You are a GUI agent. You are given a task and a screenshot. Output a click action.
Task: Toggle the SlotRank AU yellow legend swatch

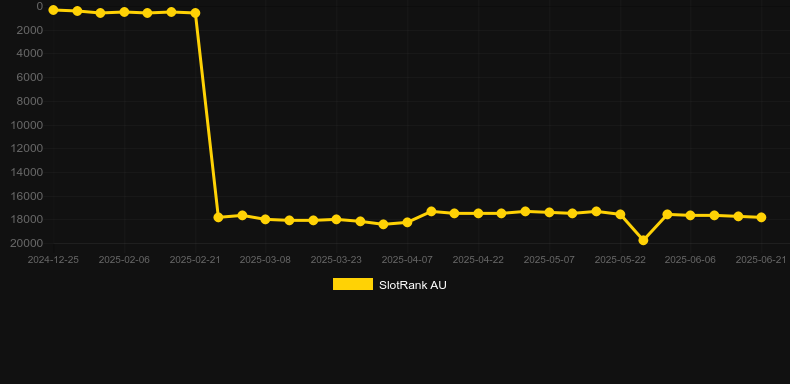coord(353,284)
